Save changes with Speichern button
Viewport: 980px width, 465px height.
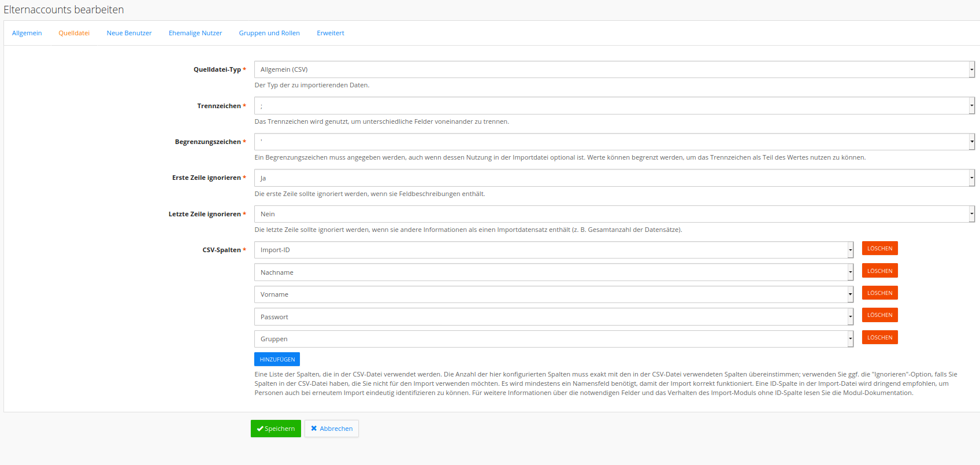click(276, 429)
